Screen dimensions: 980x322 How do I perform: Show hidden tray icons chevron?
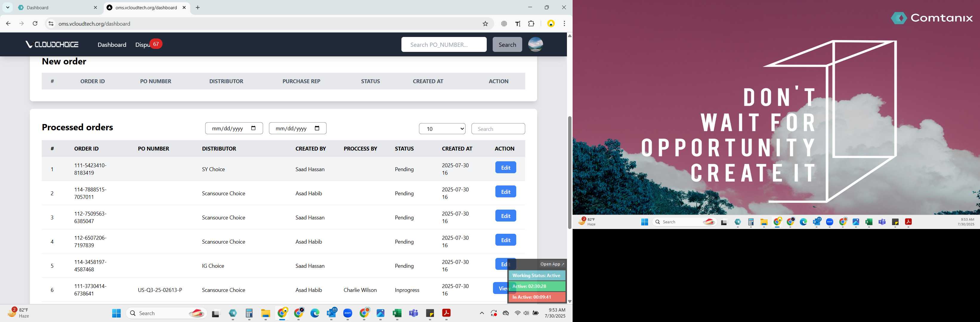(482, 313)
